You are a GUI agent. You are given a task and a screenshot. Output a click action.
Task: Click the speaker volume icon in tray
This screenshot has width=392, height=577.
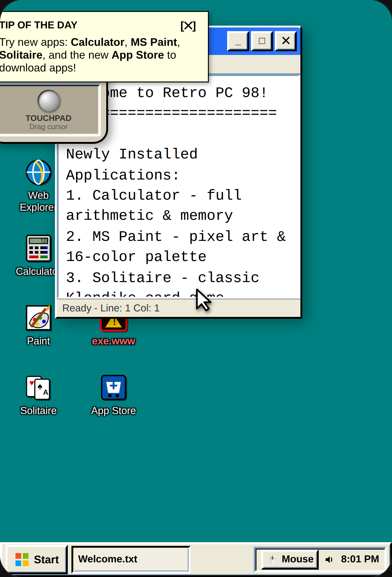329,559
